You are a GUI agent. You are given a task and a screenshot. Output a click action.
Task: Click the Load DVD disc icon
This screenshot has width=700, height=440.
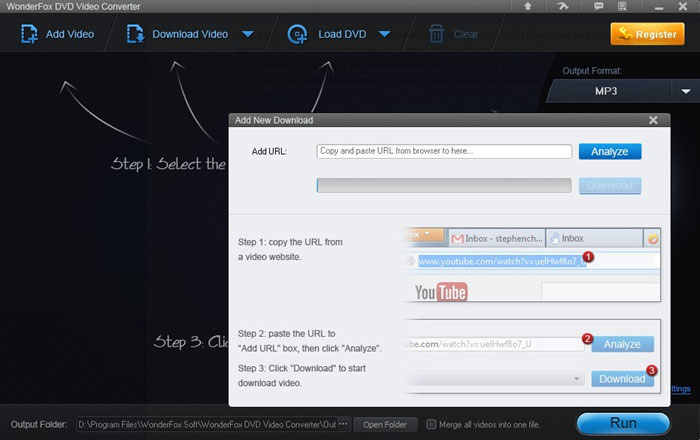click(x=297, y=34)
